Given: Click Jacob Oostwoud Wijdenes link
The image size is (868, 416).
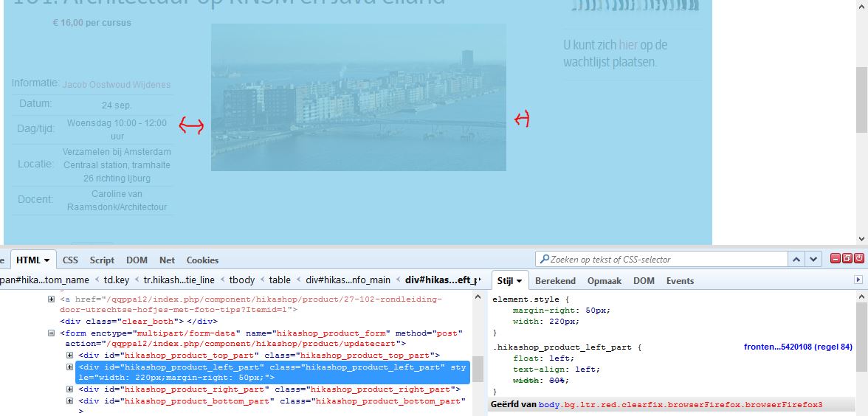Looking at the screenshot, I should 117,85.
